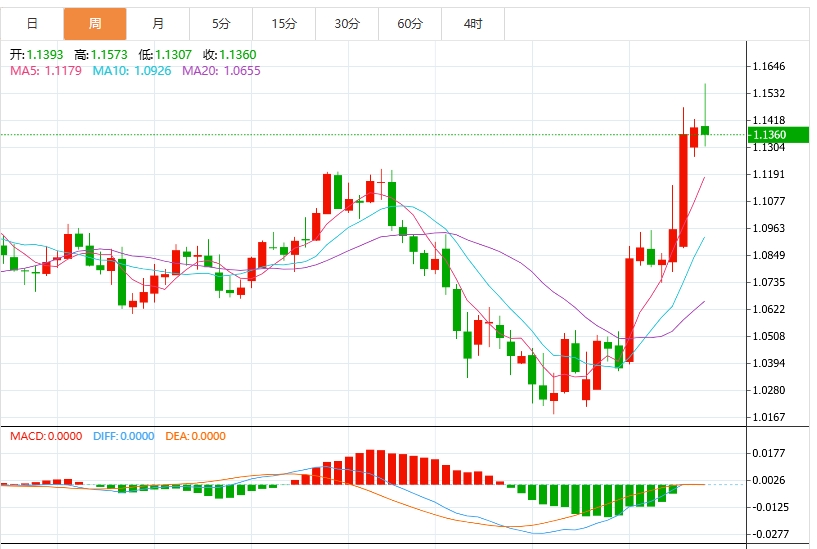Open the 60分 timeframe tab

[410, 23]
